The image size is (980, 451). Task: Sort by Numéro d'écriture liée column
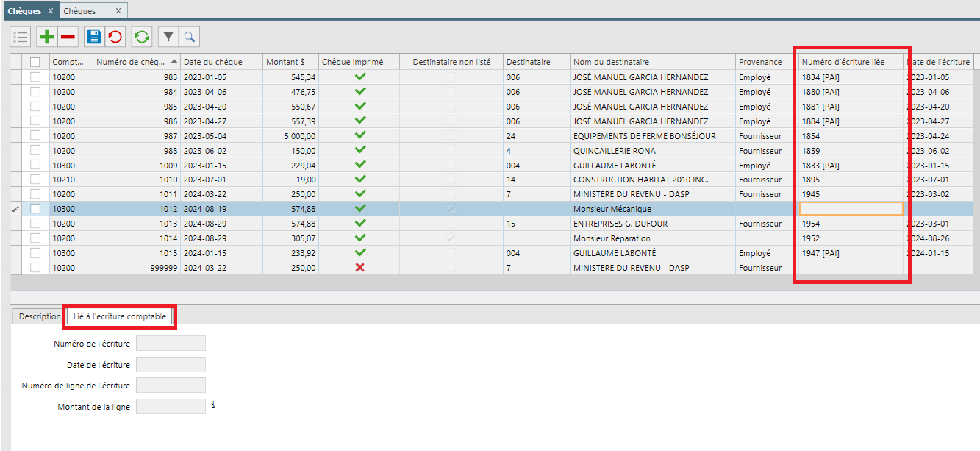[x=851, y=62]
